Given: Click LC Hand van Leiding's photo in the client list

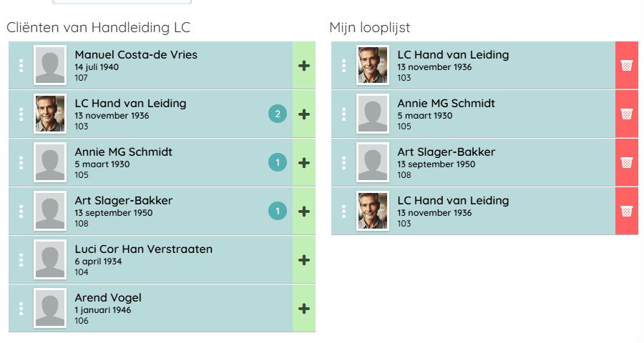Looking at the screenshot, I should 50,114.
